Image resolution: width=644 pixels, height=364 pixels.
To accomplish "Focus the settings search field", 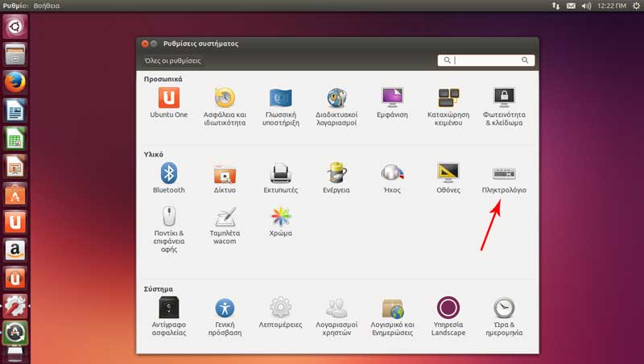I will pyautogui.click(x=486, y=60).
